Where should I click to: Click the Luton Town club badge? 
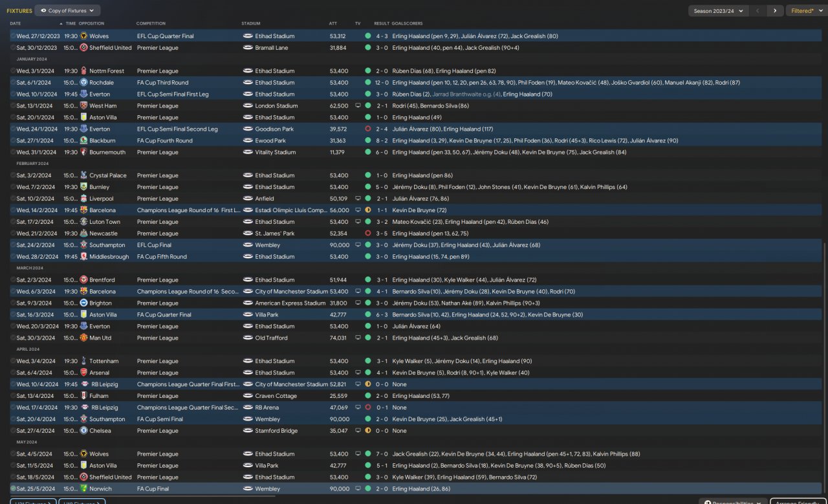pos(83,222)
